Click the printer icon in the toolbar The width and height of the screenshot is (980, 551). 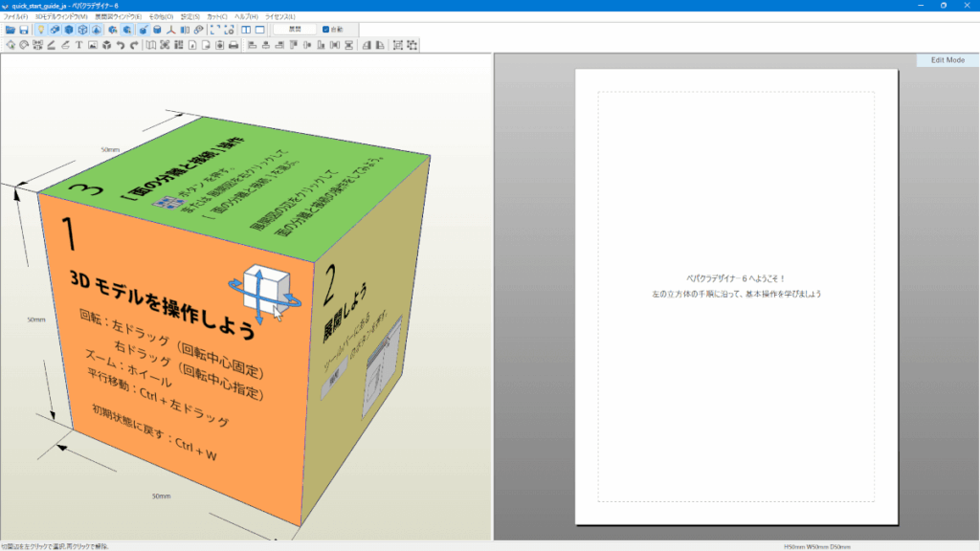(234, 45)
